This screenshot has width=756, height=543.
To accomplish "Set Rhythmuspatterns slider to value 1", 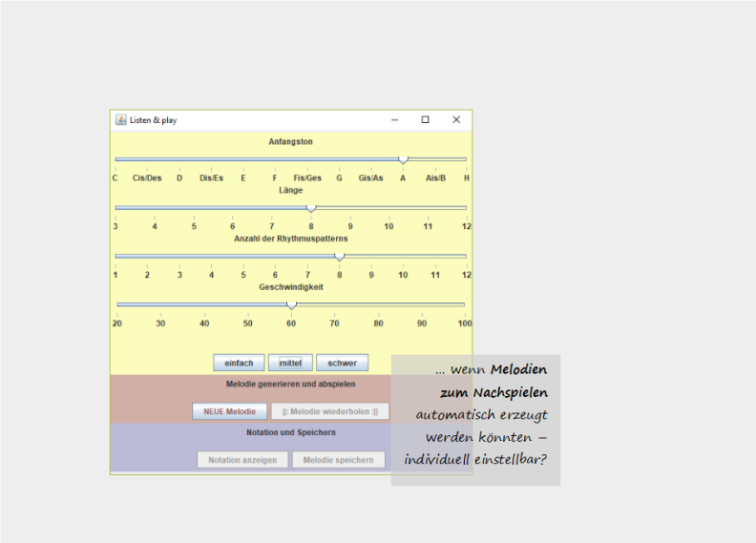I will click(115, 256).
